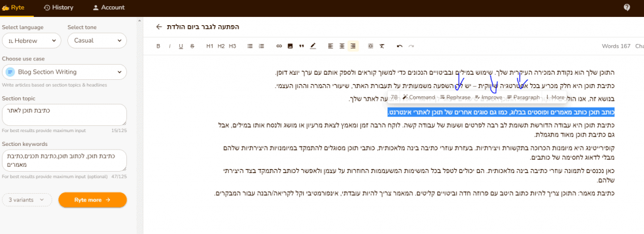Align text to the right

[x=353, y=47]
